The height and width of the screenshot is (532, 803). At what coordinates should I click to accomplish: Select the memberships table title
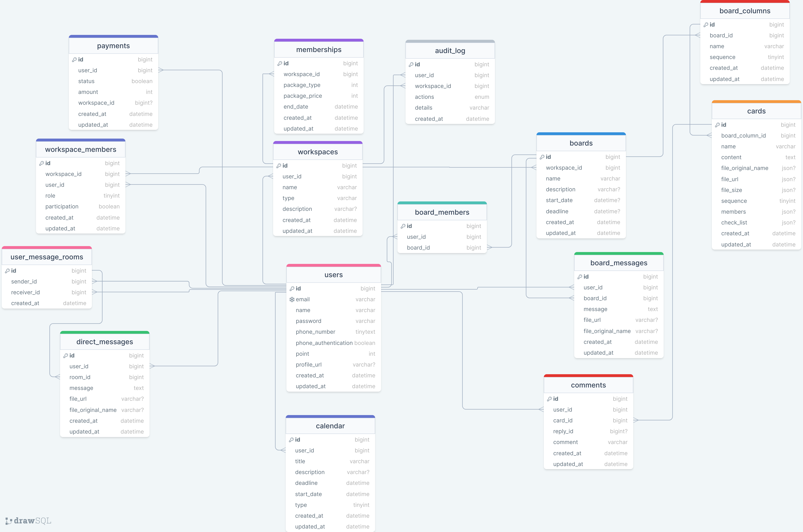click(319, 50)
